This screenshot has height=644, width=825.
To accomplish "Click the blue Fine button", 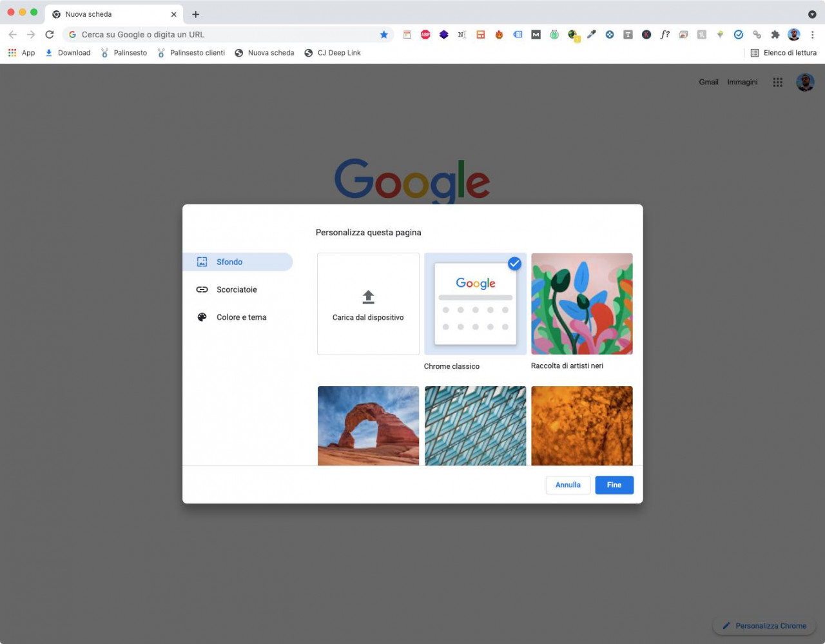I will (614, 485).
